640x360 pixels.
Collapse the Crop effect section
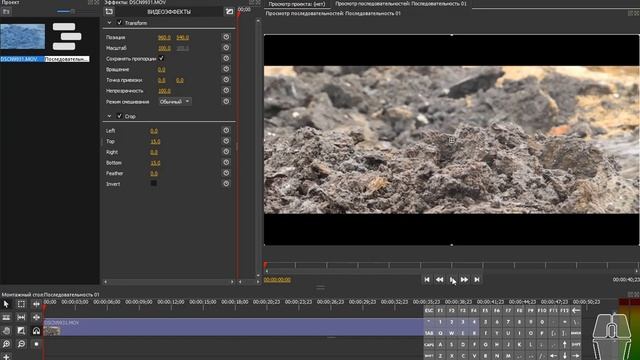109,116
